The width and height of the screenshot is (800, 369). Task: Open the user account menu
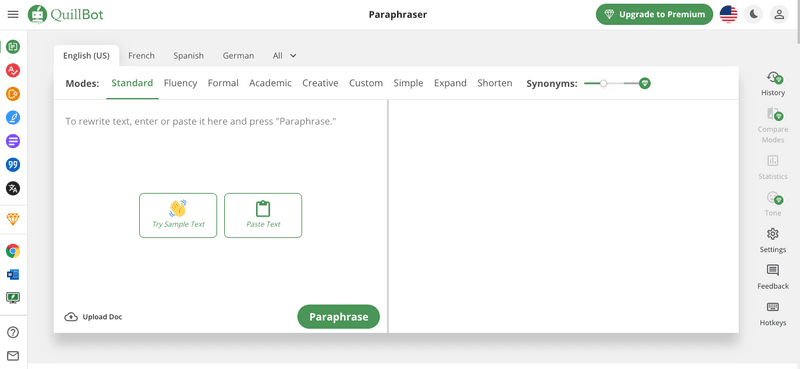click(x=779, y=14)
